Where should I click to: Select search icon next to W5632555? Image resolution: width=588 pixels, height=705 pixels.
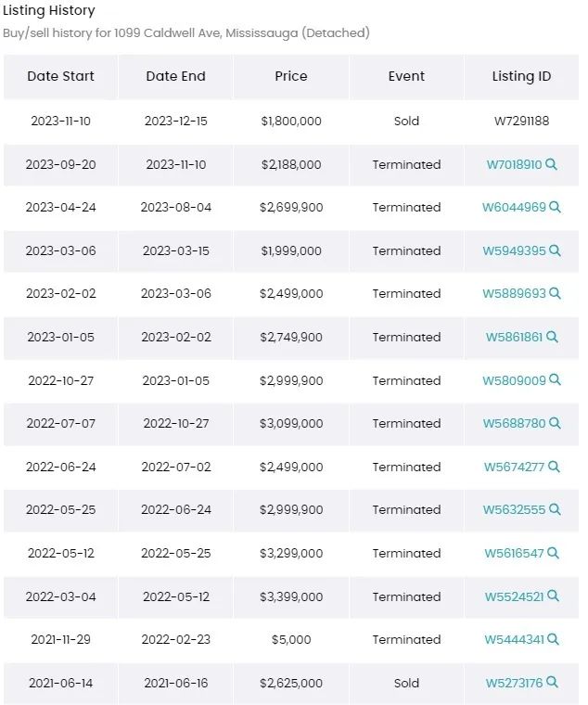(x=556, y=509)
